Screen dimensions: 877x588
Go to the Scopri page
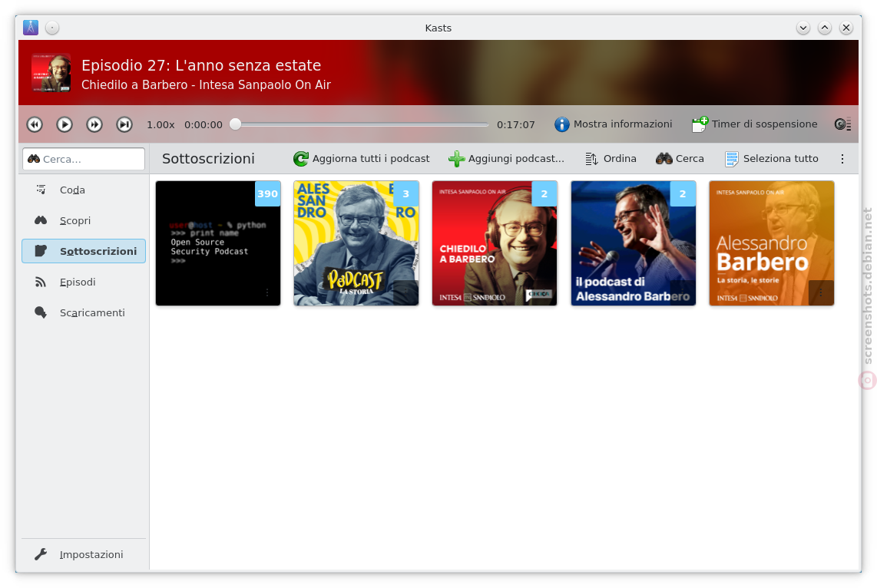pyautogui.click(x=84, y=220)
